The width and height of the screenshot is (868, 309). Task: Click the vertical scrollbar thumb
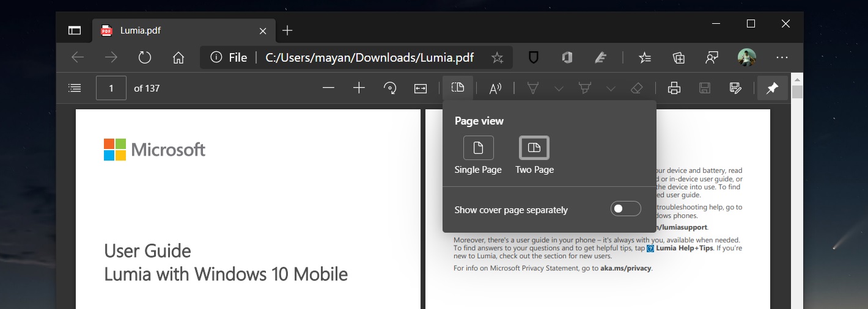click(797, 92)
